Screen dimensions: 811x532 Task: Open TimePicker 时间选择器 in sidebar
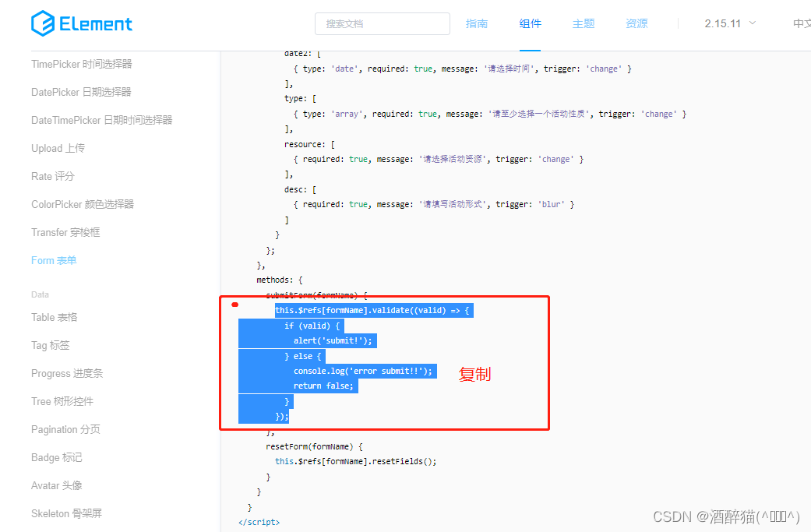(82, 64)
